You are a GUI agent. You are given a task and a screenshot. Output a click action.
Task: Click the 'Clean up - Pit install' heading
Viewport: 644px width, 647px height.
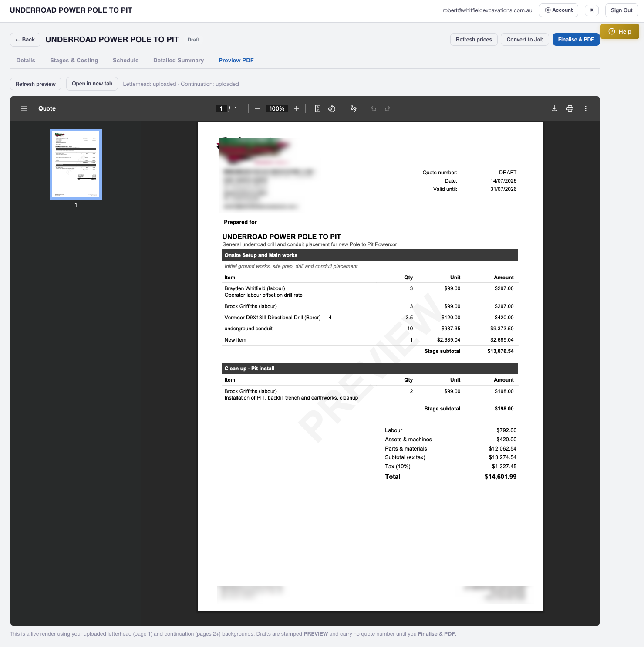coord(250,369)
